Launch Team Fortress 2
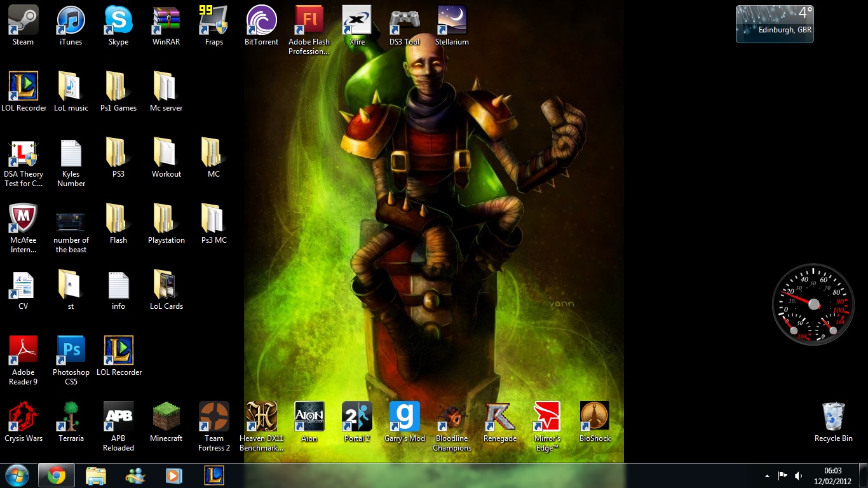 (214, 417)
